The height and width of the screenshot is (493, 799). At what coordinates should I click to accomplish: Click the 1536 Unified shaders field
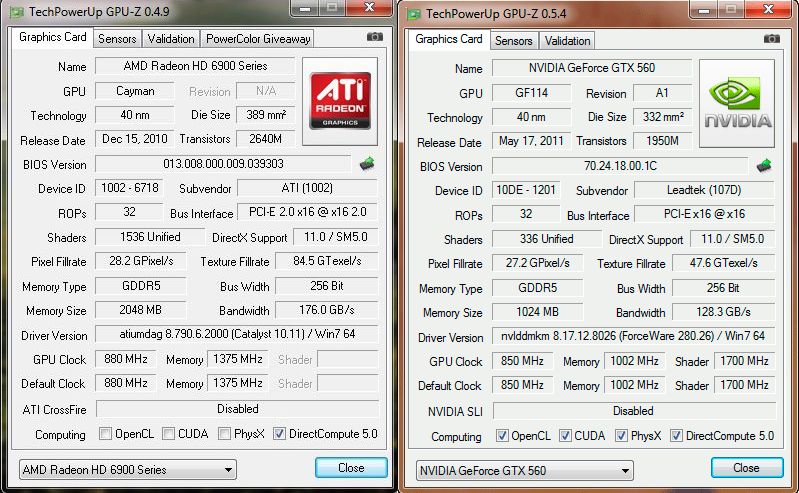coord(150,237)
